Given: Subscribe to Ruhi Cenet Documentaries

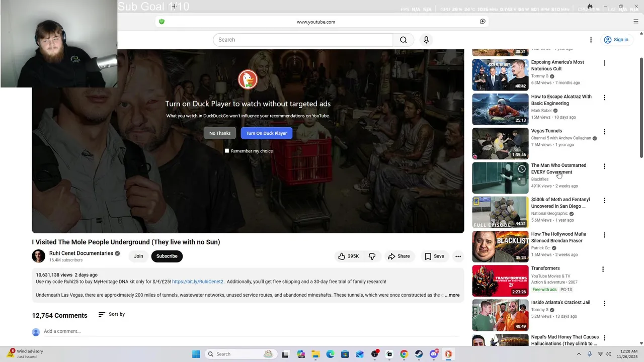Looking at the screenshot, I should tap(167, 256).
